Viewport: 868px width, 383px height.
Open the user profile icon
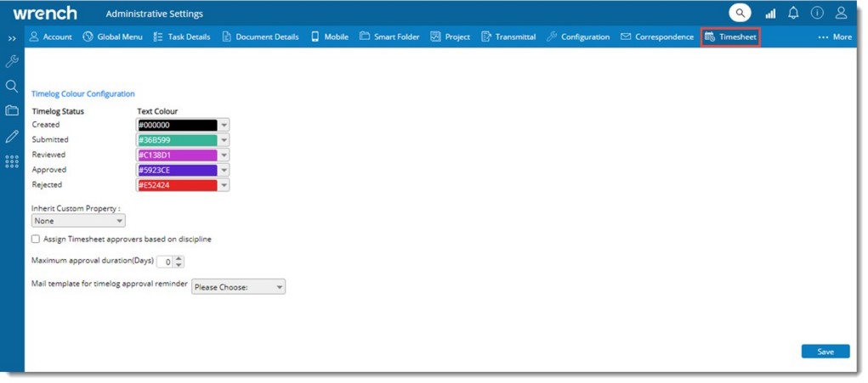(x=841, y=14)
